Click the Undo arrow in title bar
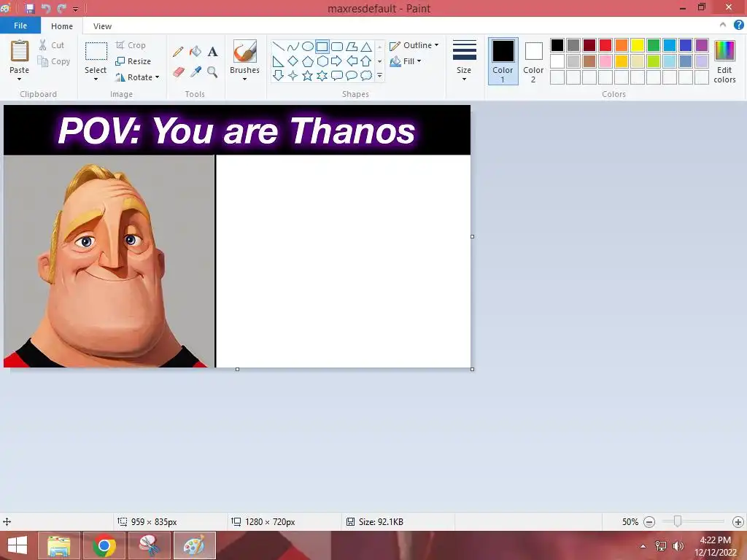Image resolution: width=747 pixels, height=560 pixels. point(46,8)
